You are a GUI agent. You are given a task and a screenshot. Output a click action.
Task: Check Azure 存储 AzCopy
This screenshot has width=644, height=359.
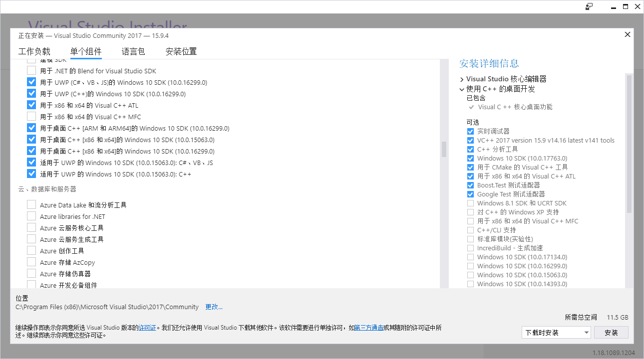click(x=31, y=262)
